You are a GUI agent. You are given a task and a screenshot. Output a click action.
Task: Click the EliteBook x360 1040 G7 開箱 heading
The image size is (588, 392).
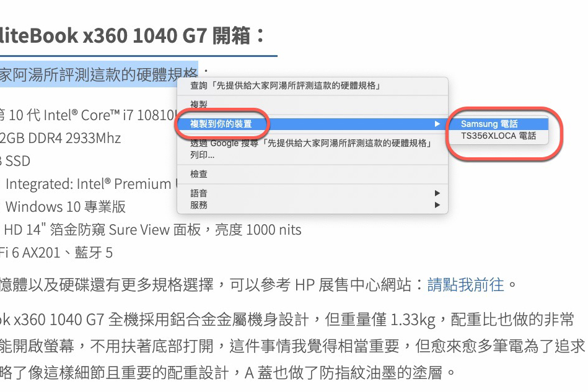coord(112,35)
